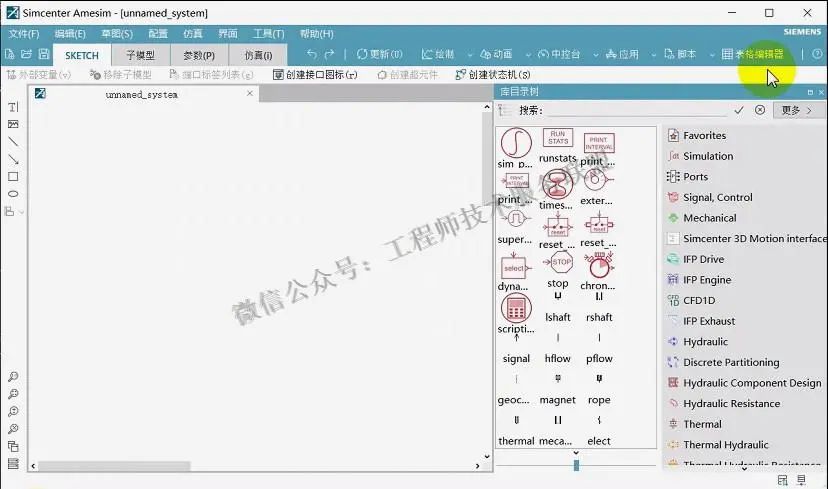
Task: Open the 动画 dropdown arrow
Action: coord(528,54)
